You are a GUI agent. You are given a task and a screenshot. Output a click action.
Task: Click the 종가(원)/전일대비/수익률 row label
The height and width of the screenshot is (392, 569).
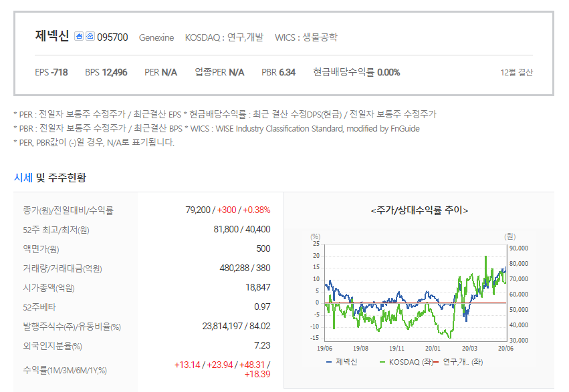click(68, 210)
